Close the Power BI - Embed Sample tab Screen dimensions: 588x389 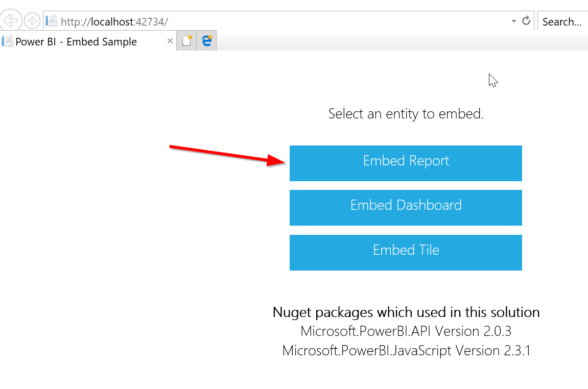click(x=170, y=41)
